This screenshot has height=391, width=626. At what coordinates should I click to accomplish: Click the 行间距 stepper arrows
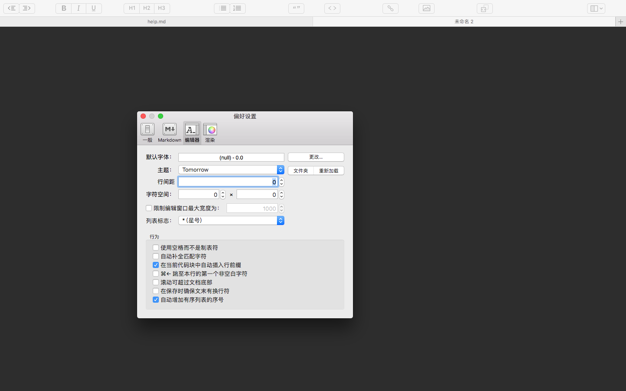[281, 182]
